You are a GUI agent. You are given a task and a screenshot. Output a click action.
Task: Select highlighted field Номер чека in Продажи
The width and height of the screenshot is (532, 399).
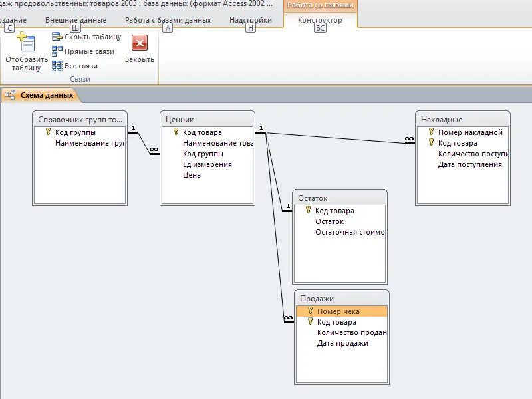[342, 311]
